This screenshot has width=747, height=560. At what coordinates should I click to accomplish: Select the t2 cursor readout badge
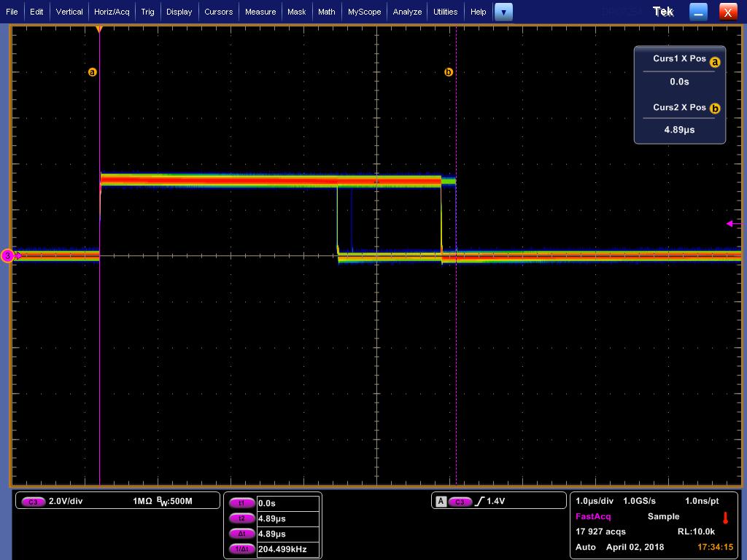[x=241, y=518]
